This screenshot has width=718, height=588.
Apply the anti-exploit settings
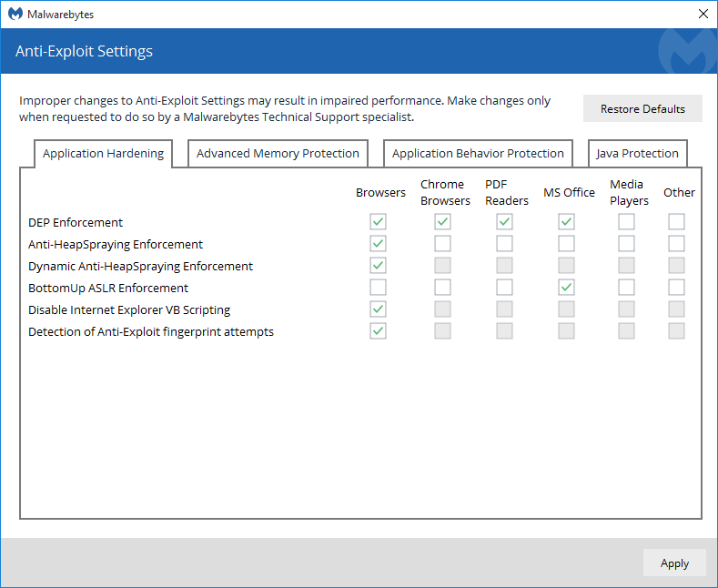[x=674, y=563]
